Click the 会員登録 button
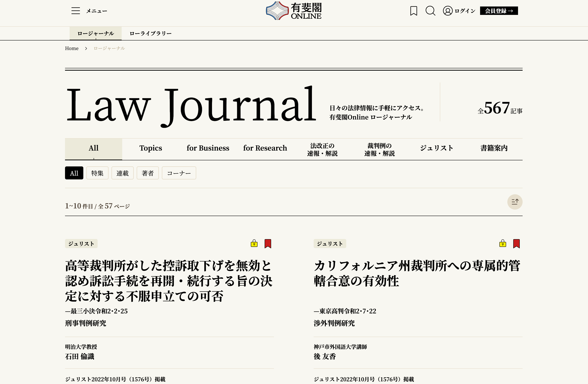This screenshot has height=384, width=588. tap(499, 11)
